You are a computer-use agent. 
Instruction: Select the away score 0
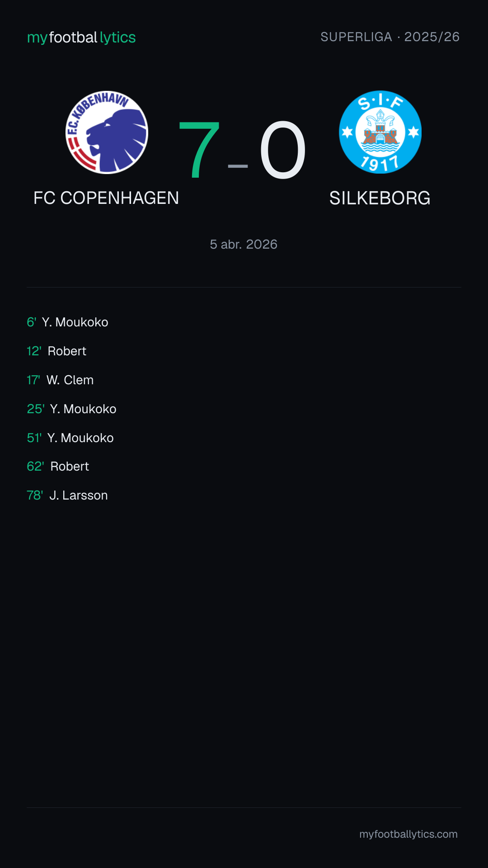coord(283,150)
